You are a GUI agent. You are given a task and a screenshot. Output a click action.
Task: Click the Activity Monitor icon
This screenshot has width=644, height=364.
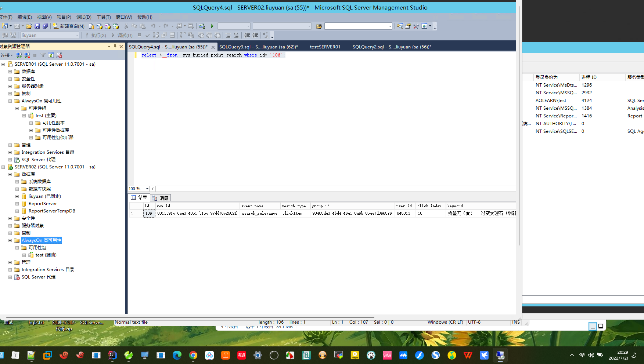click(202, 26)
